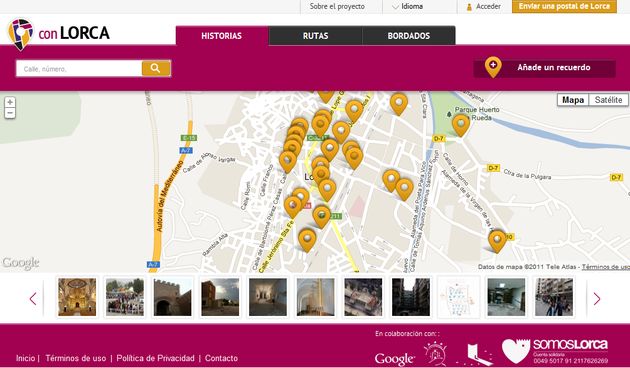The image size is (630, 368).
Task: Click Añade un recuerdo button
Action: click(x=544, y=67)
